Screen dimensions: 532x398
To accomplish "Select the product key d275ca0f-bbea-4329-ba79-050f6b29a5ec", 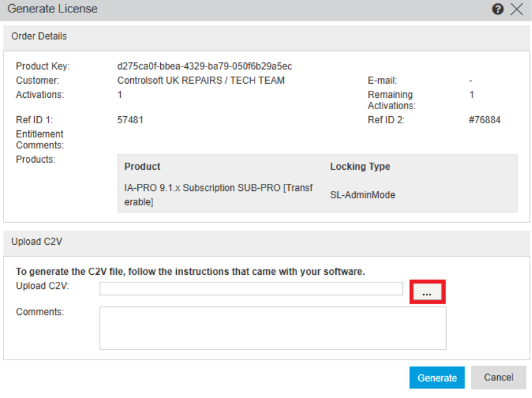I will pos(204,66).
